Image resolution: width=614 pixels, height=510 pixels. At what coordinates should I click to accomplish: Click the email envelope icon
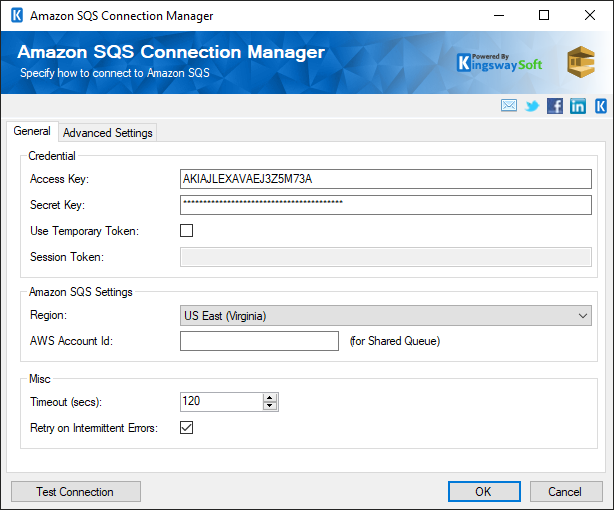pos(509,105)
